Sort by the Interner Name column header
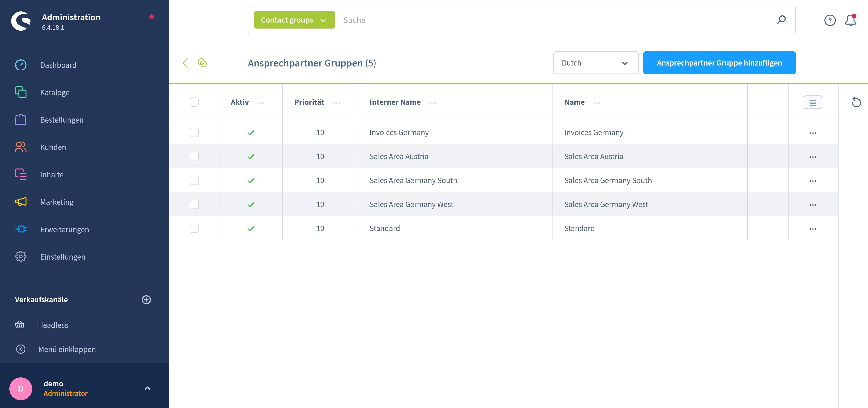868x408 pixels. [x=395, y=102]
